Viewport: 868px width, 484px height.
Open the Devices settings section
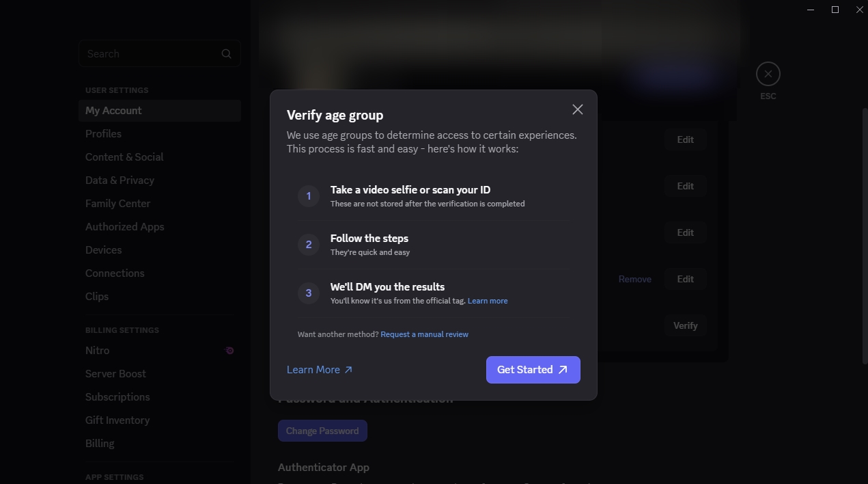click(x=103, y=250)
